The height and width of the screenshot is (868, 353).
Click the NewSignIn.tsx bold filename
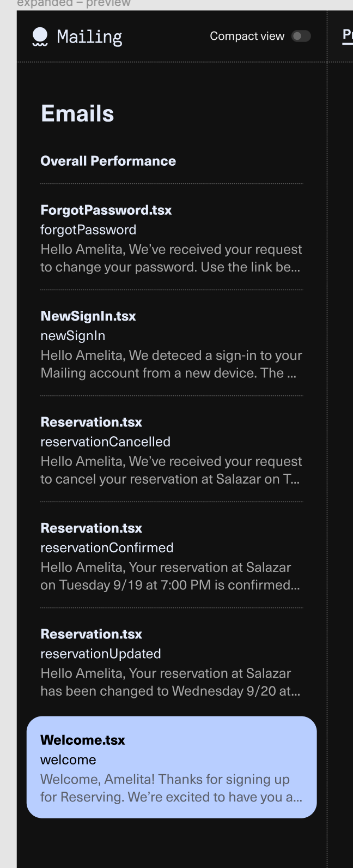[x=89, y=316]
